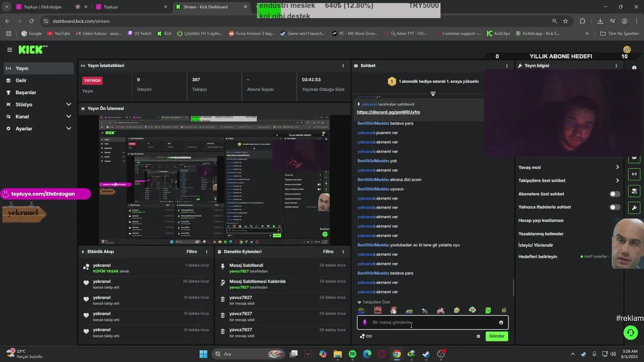The height and width of the screenshot is (362, 644).
Task: Open the Gelir sidebar item
Action: (x=38, y=80)
